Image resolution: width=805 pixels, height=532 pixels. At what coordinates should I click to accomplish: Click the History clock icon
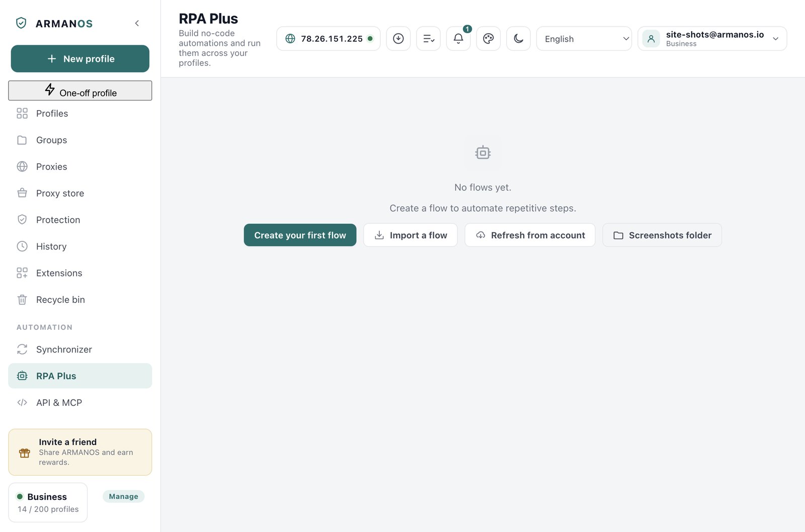pos(22,247)
